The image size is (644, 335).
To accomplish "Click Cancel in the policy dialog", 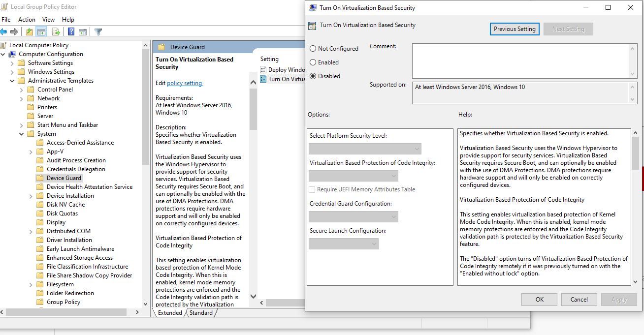I will coord(579,300).
